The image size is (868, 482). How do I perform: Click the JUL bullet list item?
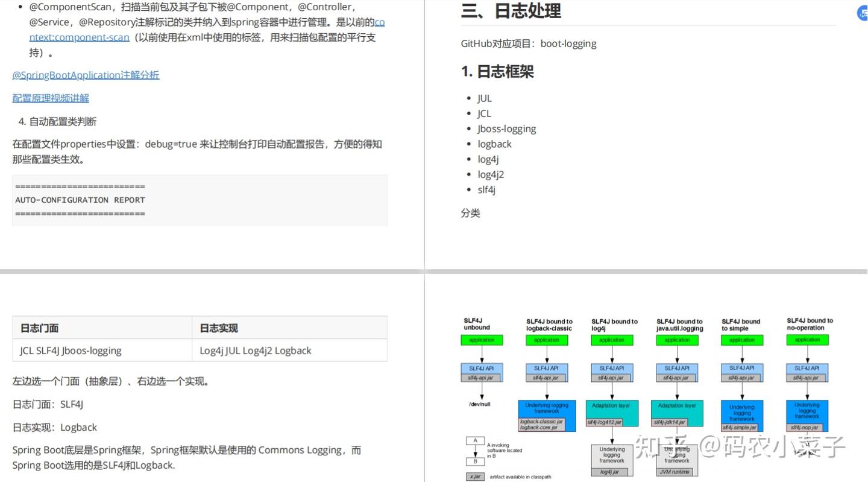485,98
